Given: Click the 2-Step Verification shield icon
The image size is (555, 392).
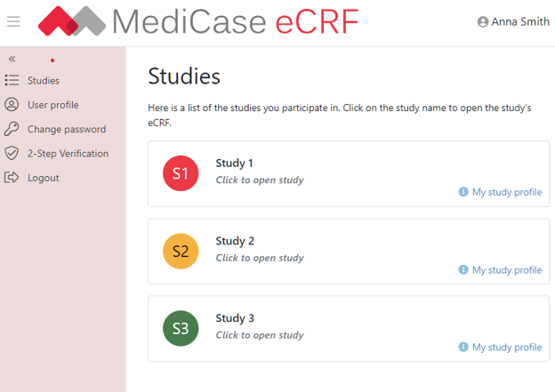Looking at the screenshot, I should pos(12,154).
